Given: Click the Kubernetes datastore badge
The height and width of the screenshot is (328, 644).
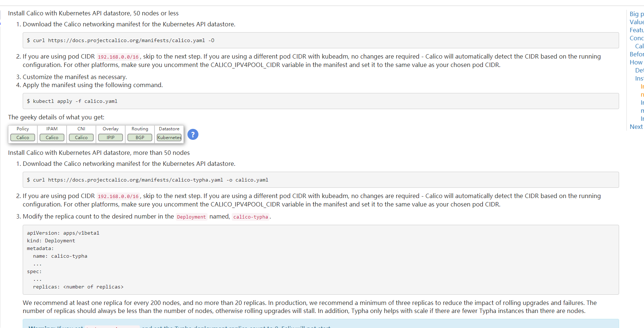Looking at the screenshot, I should coord(169,138).
